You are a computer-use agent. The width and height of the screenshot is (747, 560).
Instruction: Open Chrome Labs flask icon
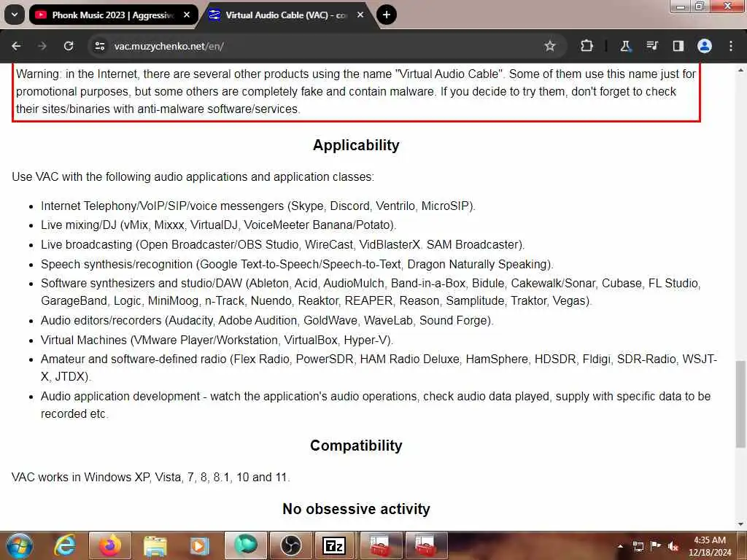point(625,46)
